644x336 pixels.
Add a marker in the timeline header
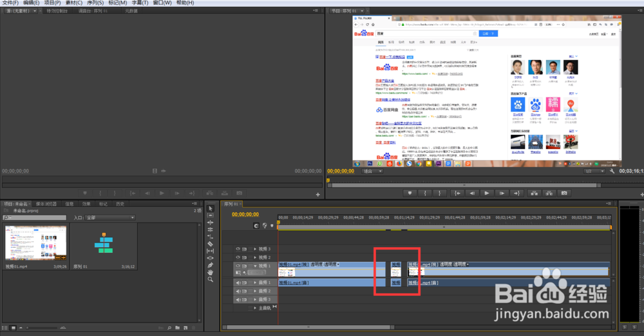click(272, 225)
